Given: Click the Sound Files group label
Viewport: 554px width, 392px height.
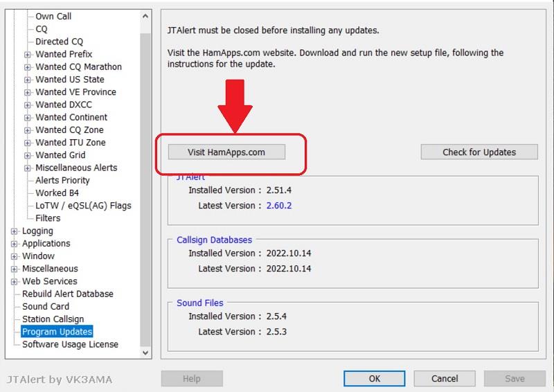Looking at the screenshot, I should point(200,303).
